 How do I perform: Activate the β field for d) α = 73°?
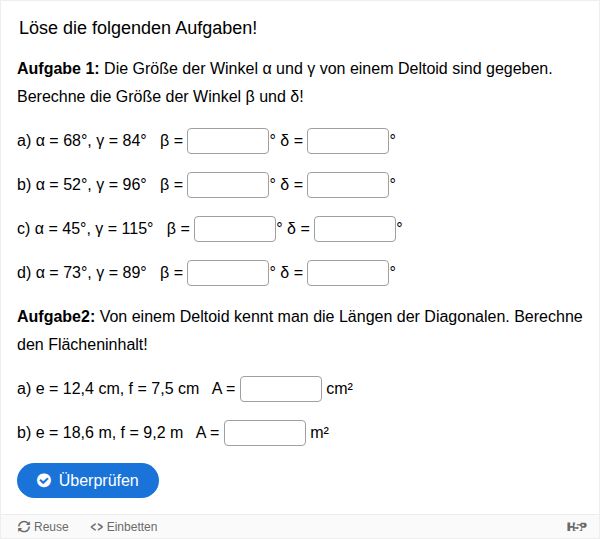point(228,273)
